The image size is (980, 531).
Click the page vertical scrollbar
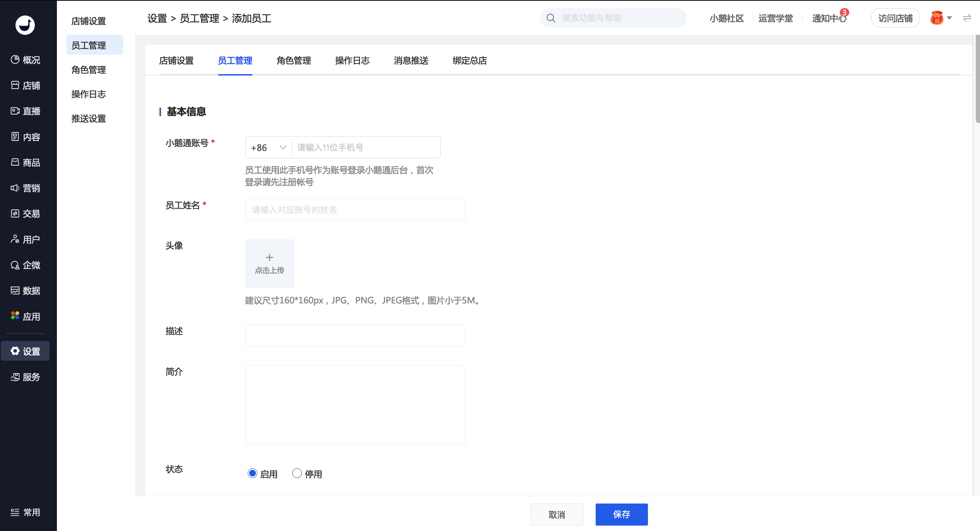(977, 79)
